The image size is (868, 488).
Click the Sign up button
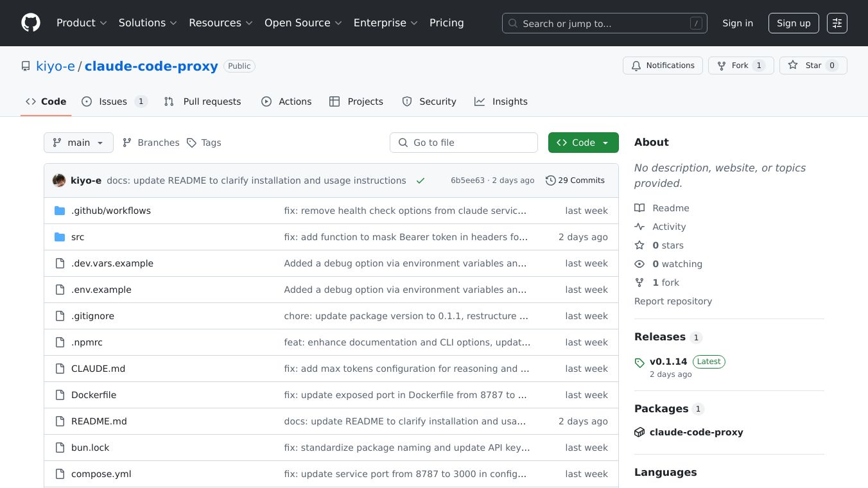pyautogui.click(x=794, y=23)
